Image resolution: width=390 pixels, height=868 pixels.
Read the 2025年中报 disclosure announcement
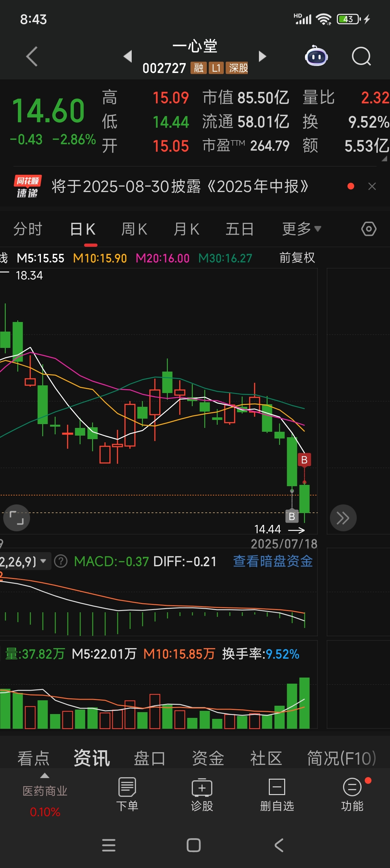pos(180,186)
